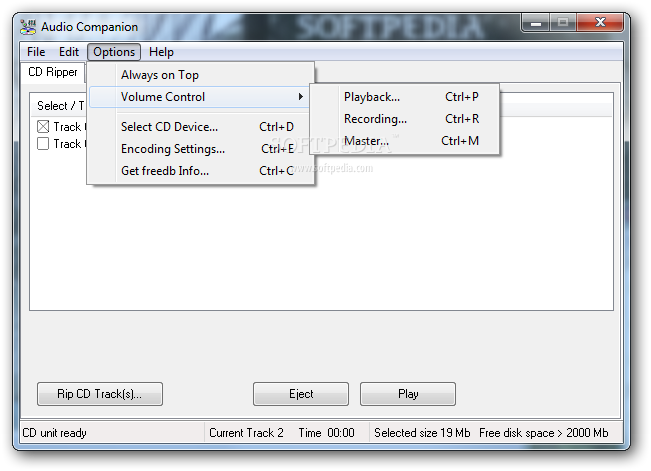
Task: Check the second Track checkbox
Action: coord(43,144)
